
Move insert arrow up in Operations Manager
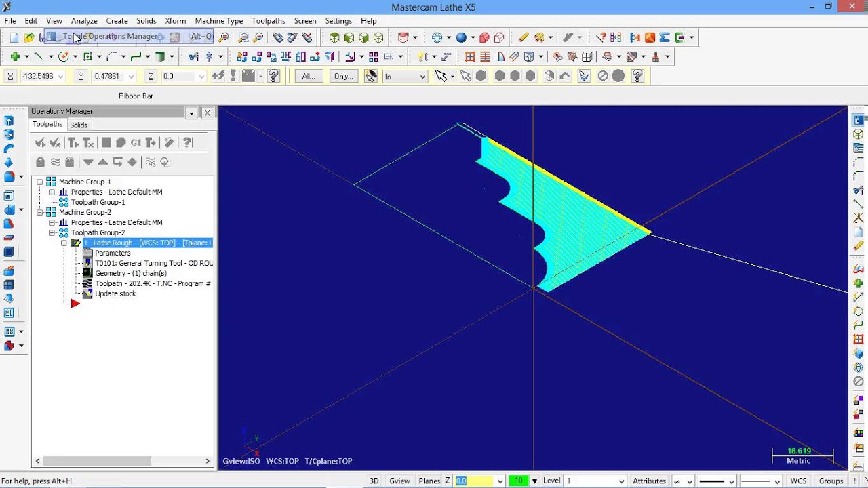tap(103, 162)
